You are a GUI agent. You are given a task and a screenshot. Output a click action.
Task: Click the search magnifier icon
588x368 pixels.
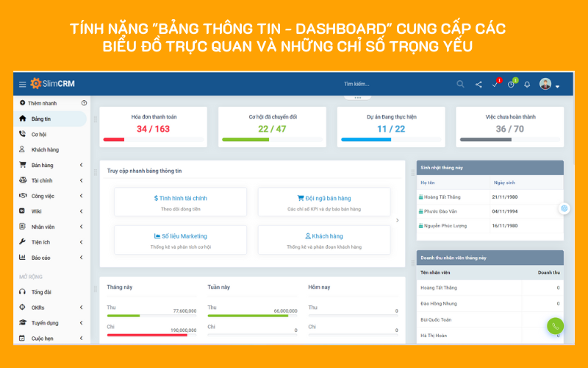(x=461, y=84)
